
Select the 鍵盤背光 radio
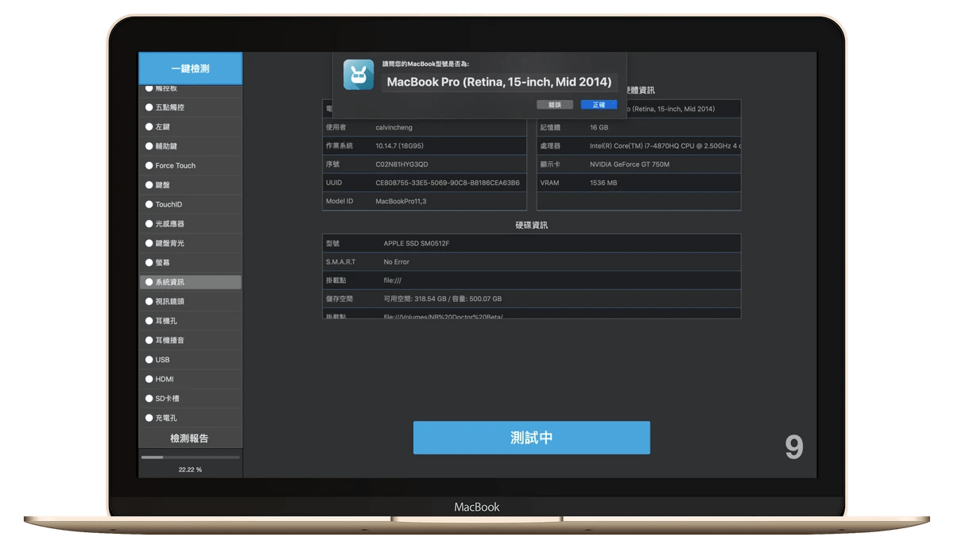pos(149,243)
